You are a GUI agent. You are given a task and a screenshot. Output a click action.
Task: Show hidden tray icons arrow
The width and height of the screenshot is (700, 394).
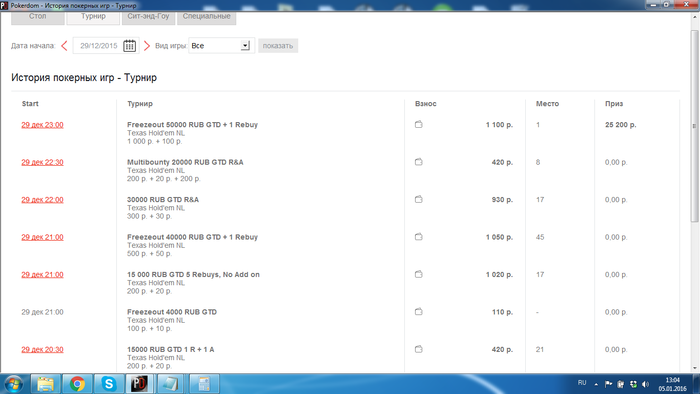pyautogui.click(x=596, y=384)
